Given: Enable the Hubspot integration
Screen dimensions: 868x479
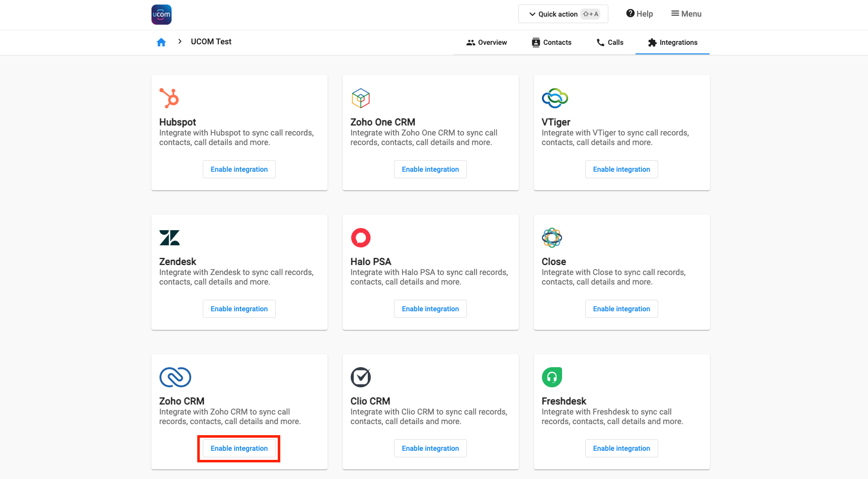Looking at the screenshot, I should [239, 170].
